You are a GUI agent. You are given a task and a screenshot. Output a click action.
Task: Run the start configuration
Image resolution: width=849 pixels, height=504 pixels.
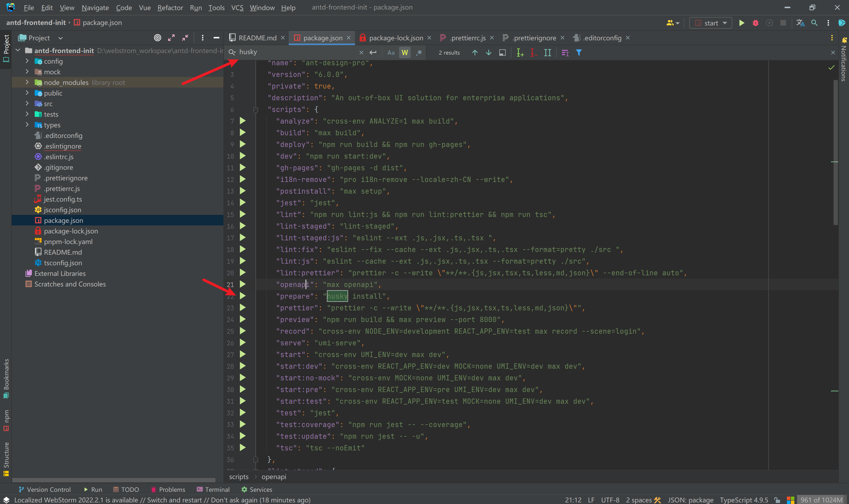click(742, 23)
